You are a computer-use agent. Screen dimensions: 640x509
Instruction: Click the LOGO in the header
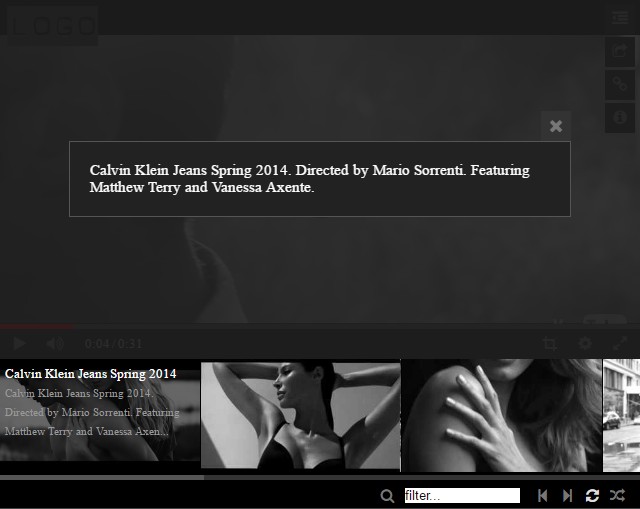[52, 24]
